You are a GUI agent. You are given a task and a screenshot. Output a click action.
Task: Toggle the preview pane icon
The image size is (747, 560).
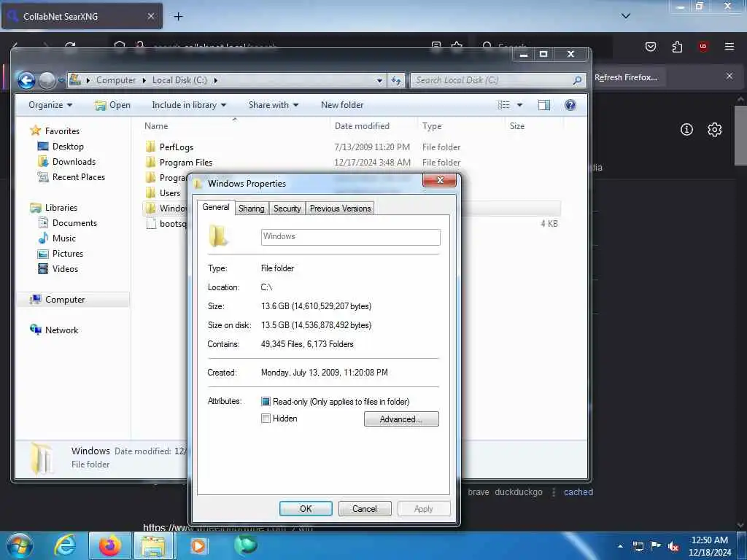(543, 105)
